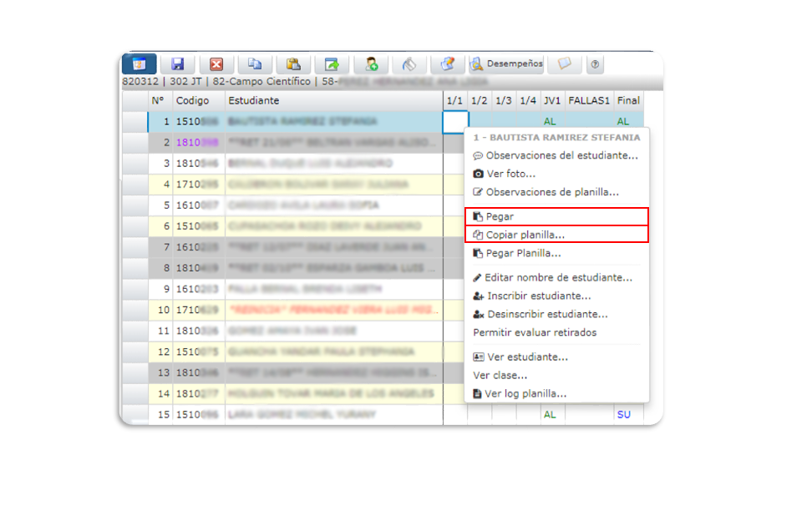This screenshot has width=812, height=511.
Task: Click the code cell starting 1610 in row 5
Action: point(198,205)
